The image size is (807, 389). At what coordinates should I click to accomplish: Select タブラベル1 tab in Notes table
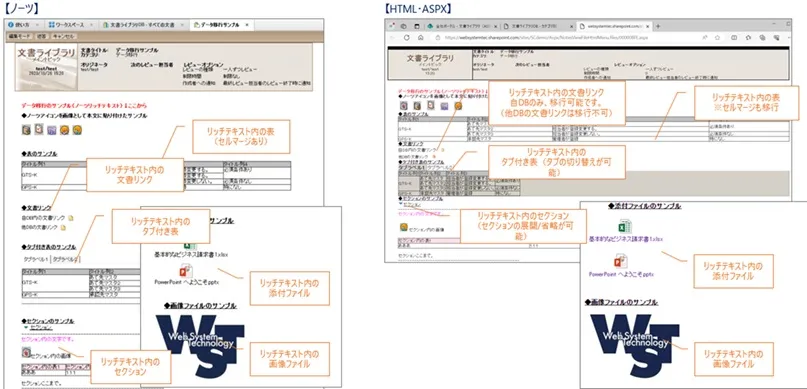point(36,259)
